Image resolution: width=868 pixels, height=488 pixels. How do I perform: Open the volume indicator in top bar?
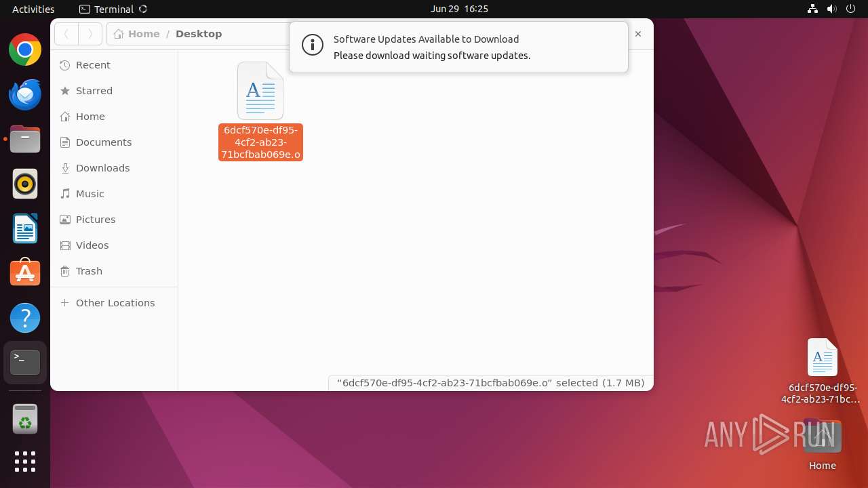pos(832,9)
